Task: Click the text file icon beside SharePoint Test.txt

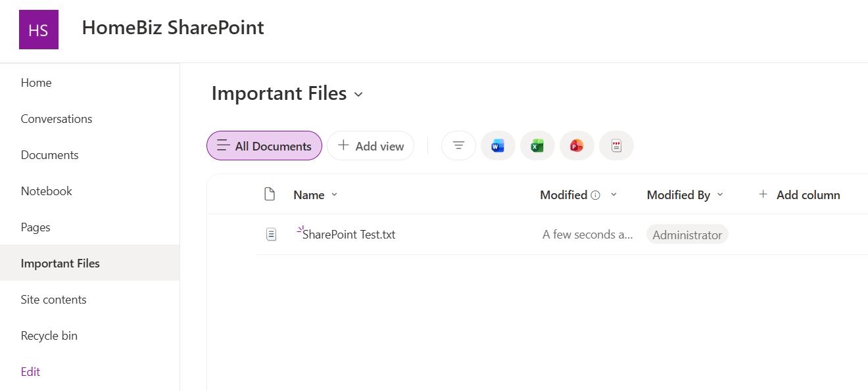Action: (x=271, y=234)
